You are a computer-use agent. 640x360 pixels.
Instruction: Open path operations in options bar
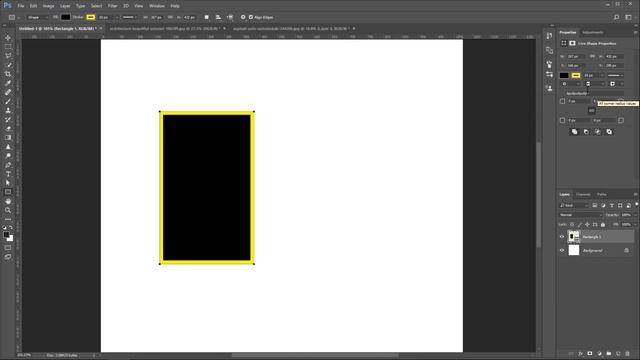[x=207, y=17]
